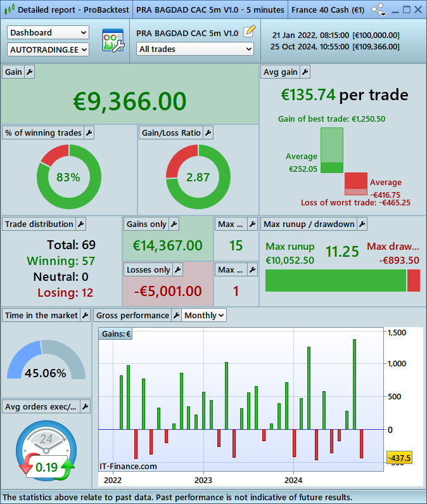The image size is (427, 504).
Task: Open wrench settings for Time in the market
Action: (x=85, y=315)
